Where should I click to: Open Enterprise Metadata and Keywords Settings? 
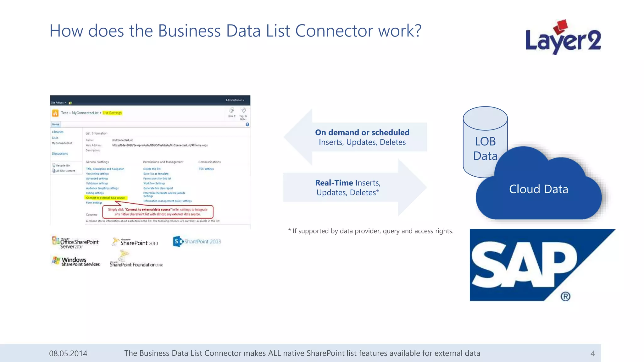(164, 195)
